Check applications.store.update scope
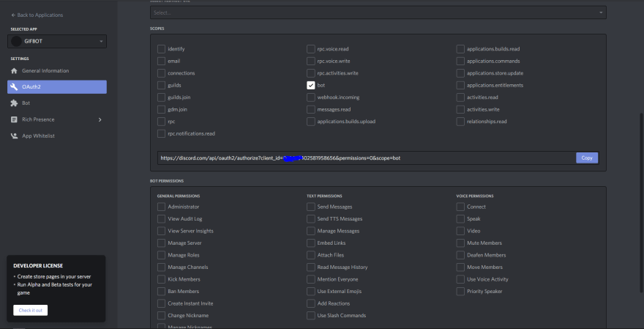This screenshot has width=644, height=329. [x=460, y=73]
